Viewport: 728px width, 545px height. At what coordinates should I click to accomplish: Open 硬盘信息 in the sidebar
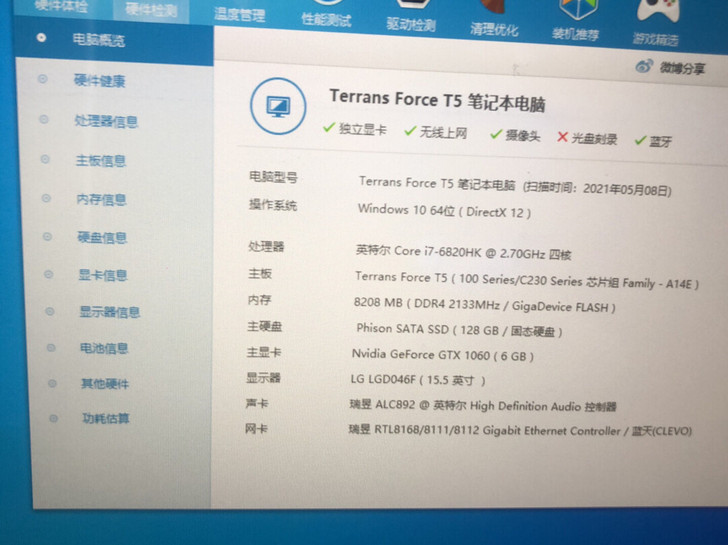pyautogui.click(x=102, y=237)
